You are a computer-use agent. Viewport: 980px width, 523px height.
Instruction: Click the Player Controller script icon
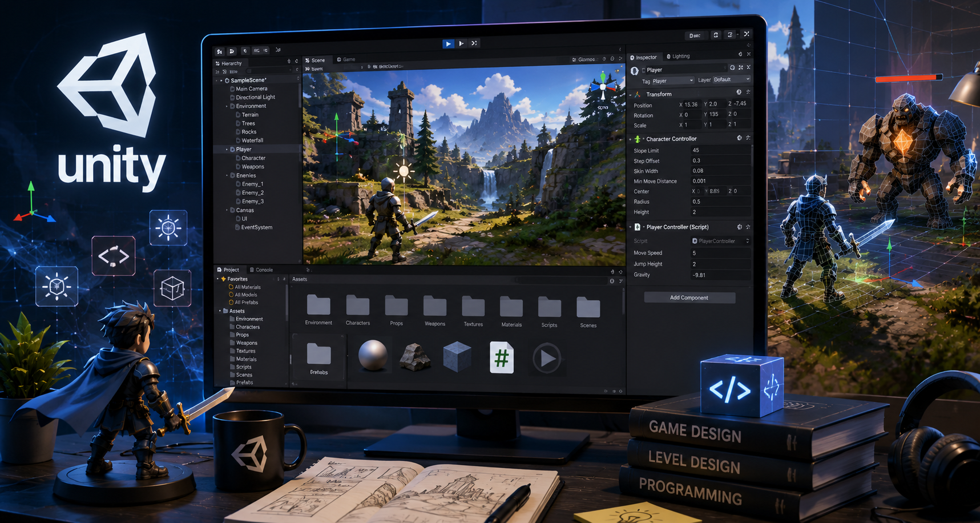tap(638, 227)
